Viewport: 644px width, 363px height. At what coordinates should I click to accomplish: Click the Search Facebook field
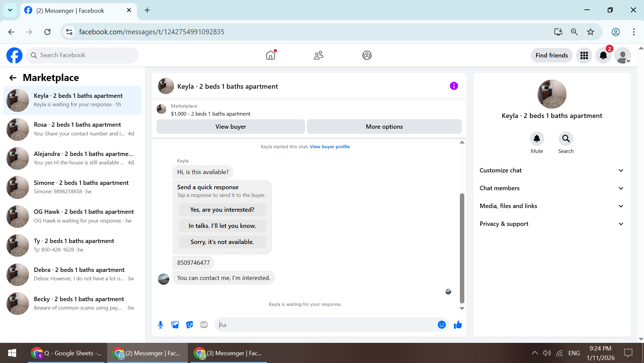(82, 55)
